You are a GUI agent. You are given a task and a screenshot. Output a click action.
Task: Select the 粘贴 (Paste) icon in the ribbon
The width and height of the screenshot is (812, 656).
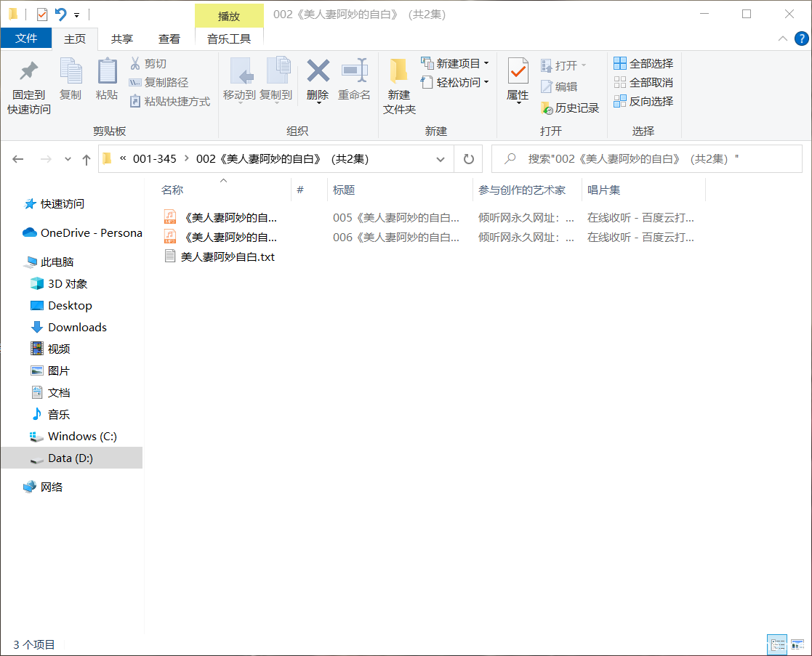pyautogui.click(x=107, y=80)
